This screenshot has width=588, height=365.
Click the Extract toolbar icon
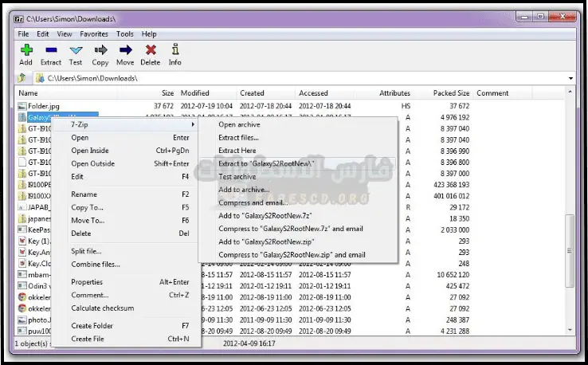50,54
